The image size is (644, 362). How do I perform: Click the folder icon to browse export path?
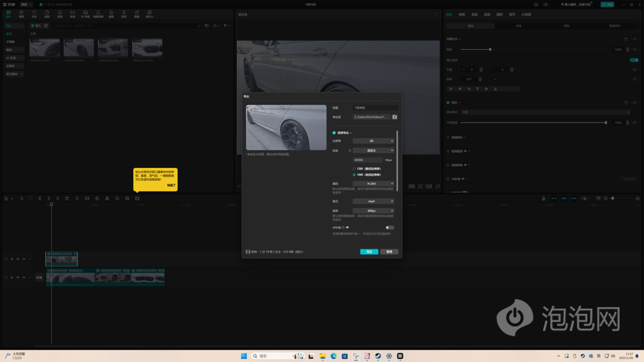pos(394,117)
